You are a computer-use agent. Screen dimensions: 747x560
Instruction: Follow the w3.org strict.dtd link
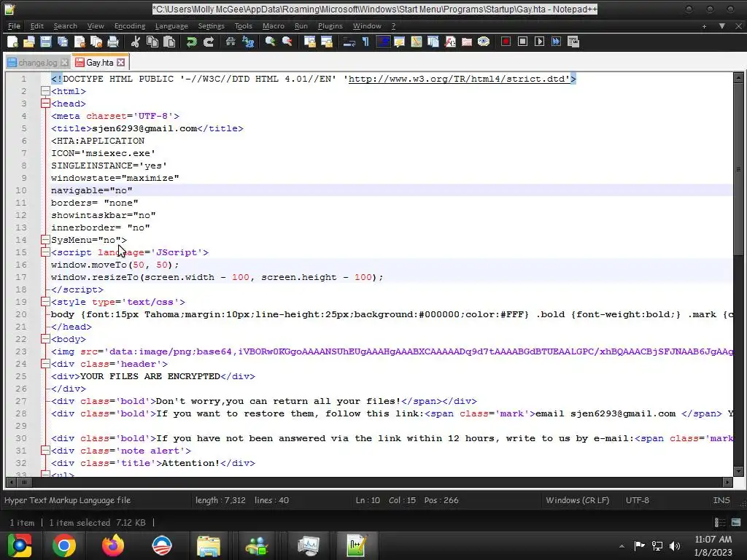coord(460,79)
